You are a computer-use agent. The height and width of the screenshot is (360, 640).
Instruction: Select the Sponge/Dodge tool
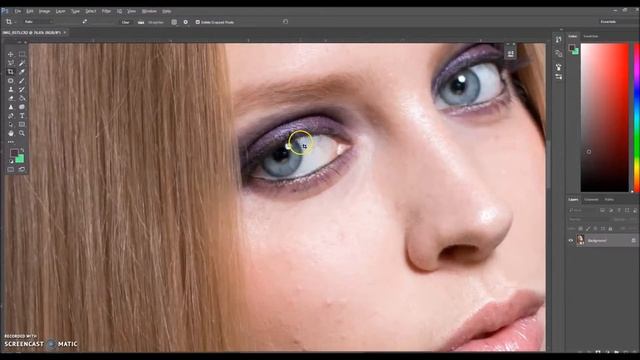click(x=22, y=107)
